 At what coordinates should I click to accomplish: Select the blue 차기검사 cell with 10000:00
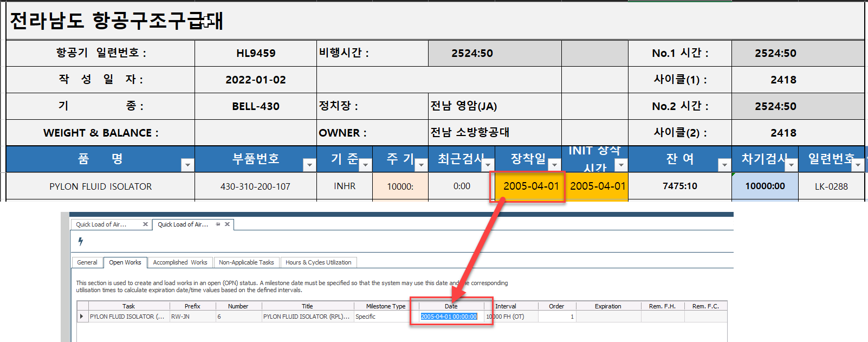765,186
